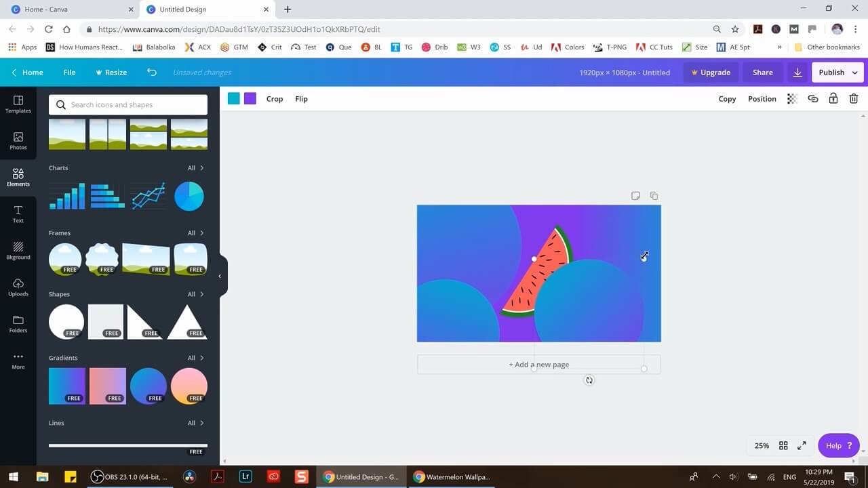Delete element with trash icon
The height and width of the screenshot is (488, 868).
(854, 99)
